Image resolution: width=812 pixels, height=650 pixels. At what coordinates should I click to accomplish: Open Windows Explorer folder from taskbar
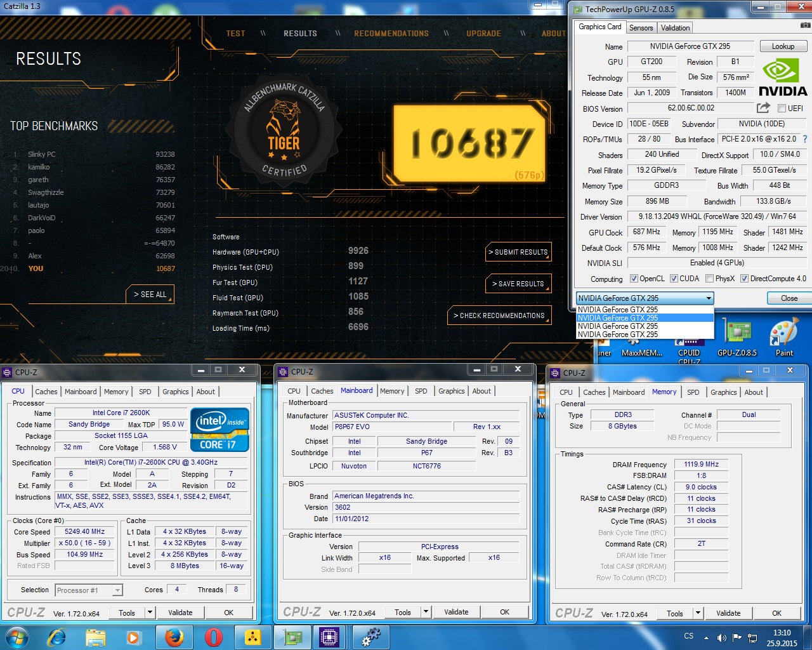coord(95,637)
